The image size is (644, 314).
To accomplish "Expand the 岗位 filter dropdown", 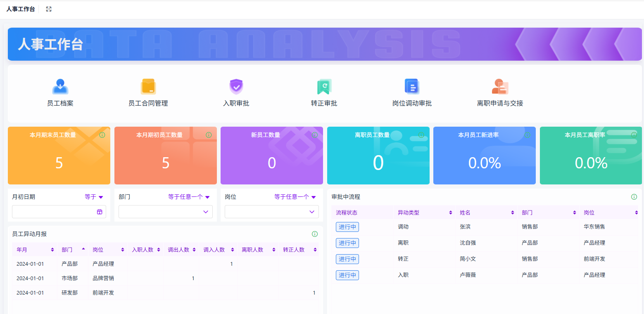I will pos(311,211).
